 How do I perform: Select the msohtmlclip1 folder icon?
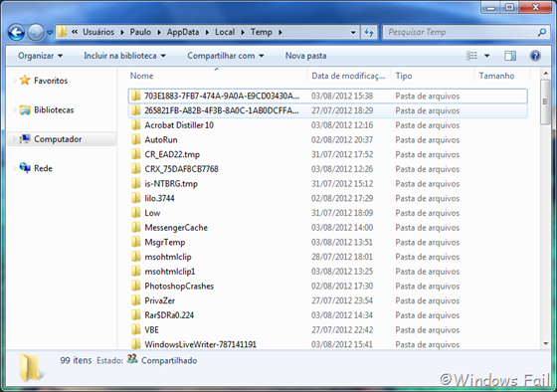pyautogui.click(x=135, y=272)
